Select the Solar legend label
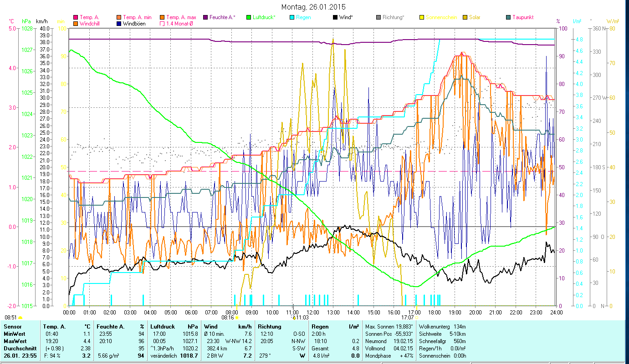This screenshot has height=364, width=629. [481, 17]
